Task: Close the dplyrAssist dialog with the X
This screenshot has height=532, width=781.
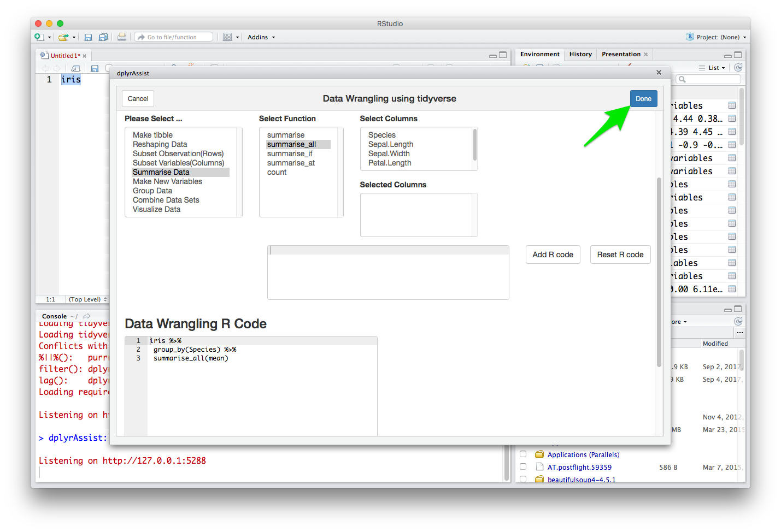Action: point(659,73)
